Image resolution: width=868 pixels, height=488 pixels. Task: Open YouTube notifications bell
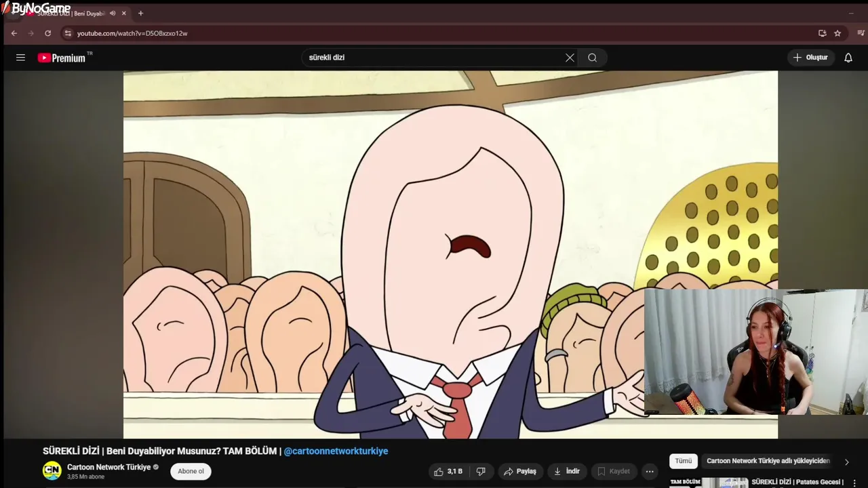848,58
